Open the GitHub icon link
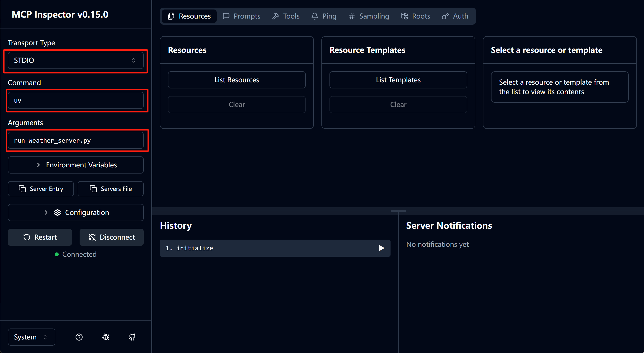The height and width of the screenshot is (353, 644). click(x=132, y=337)
